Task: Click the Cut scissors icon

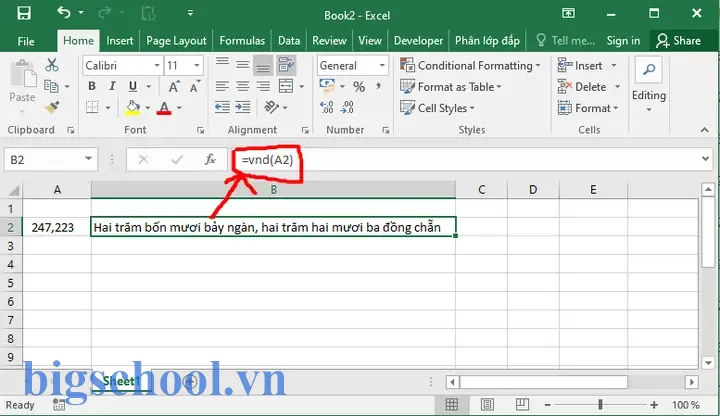Action: coord(52,65)
